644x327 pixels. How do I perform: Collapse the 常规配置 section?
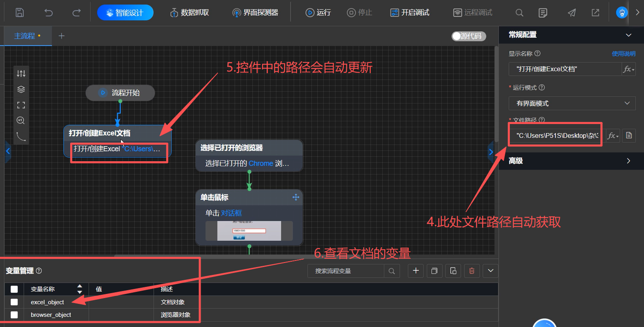click(x=628, y=35)
